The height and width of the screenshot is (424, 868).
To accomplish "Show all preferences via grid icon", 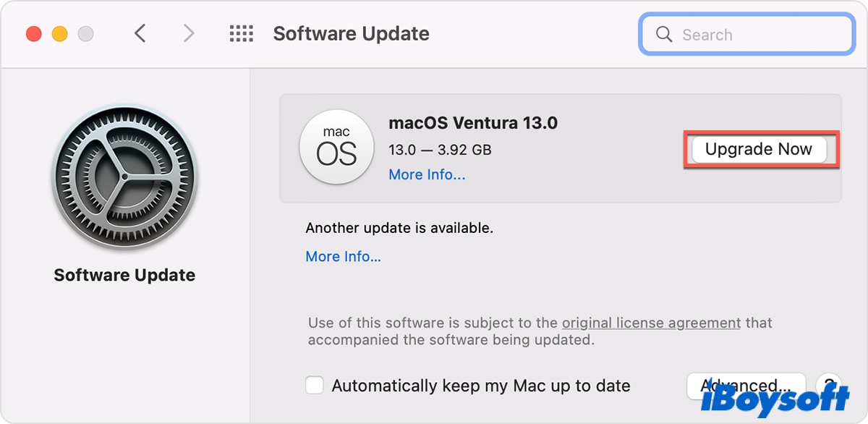I will click(x=241, y=33).
